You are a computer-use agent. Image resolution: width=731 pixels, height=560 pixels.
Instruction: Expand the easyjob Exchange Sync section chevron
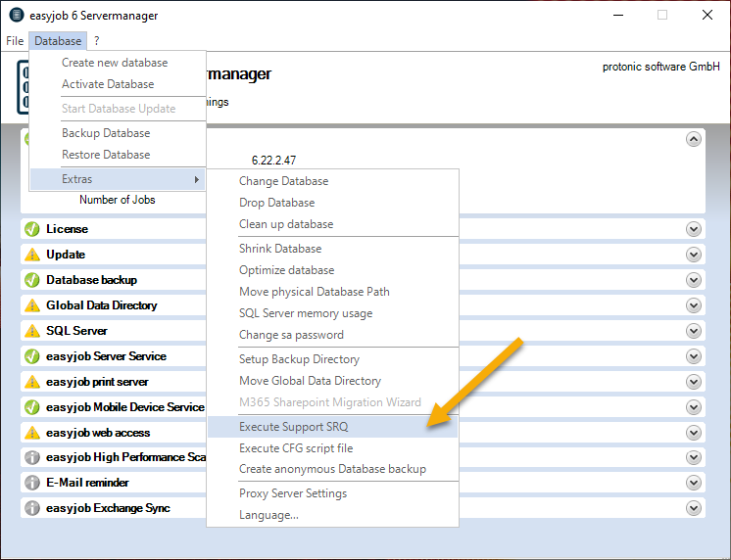694,508
